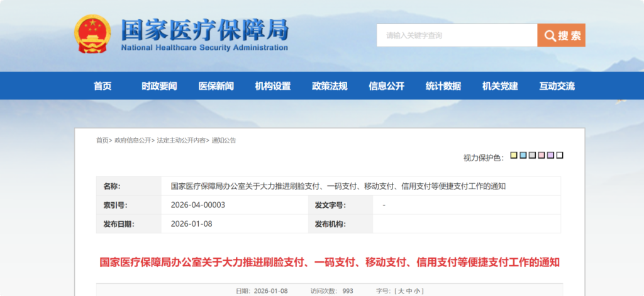This screenshot has height=296, width=644.
Task: Choose the blue eye-protection color swatch
Action: pyautogui.click(x=523, y=156)
